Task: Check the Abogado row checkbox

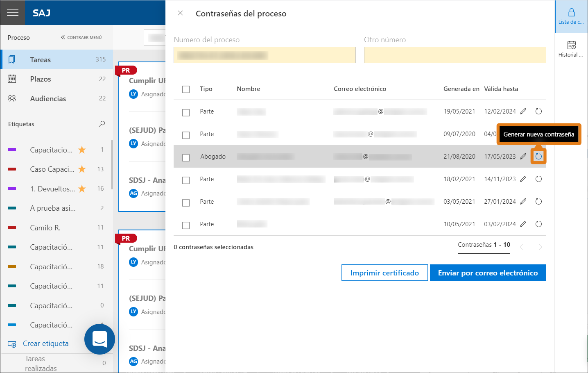Action: pyautogui.click(x=186, y=157)
